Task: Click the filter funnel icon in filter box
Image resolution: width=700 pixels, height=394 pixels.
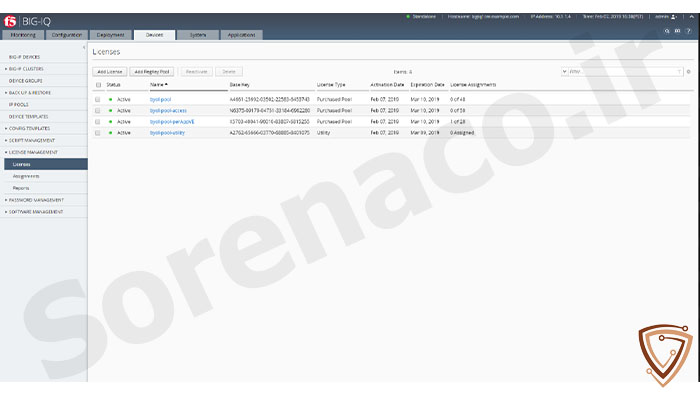Action: pos(679,72)
